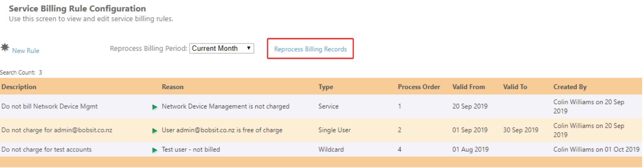The width and height of the screenshot is (644, 168).
Task: Click the Wildcard type cell
Action: click(x=331, y=150)
